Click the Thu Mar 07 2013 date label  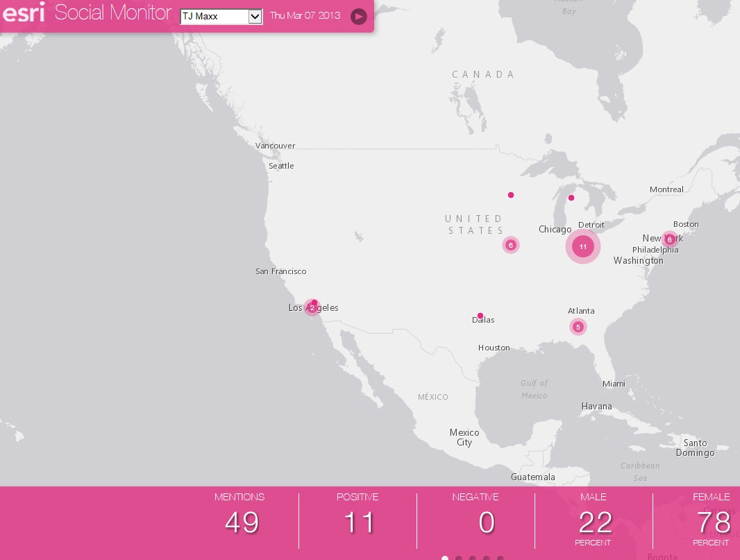pos(305,15)
